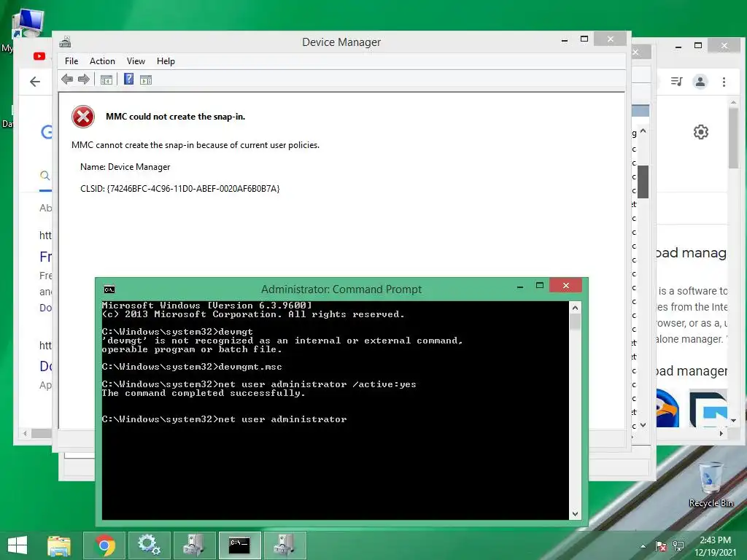Click the network tray icon
The height and width of the screenshot is (560, 747).
point(678,546)
